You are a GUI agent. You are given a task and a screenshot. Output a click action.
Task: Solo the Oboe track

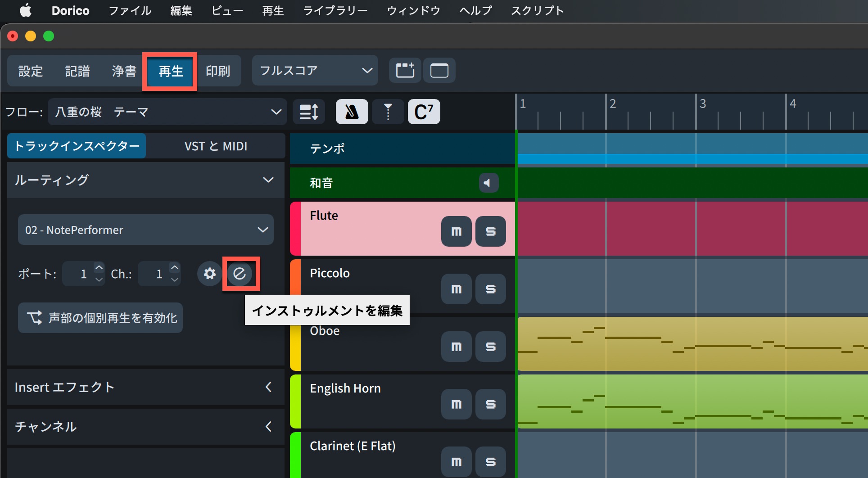pos(491,347)
